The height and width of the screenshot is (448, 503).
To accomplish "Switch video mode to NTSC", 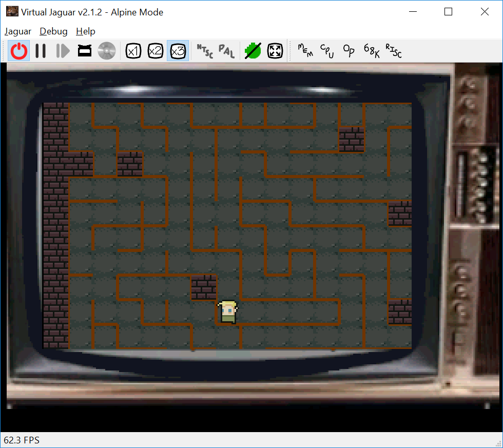I will [x=204, y=51].
